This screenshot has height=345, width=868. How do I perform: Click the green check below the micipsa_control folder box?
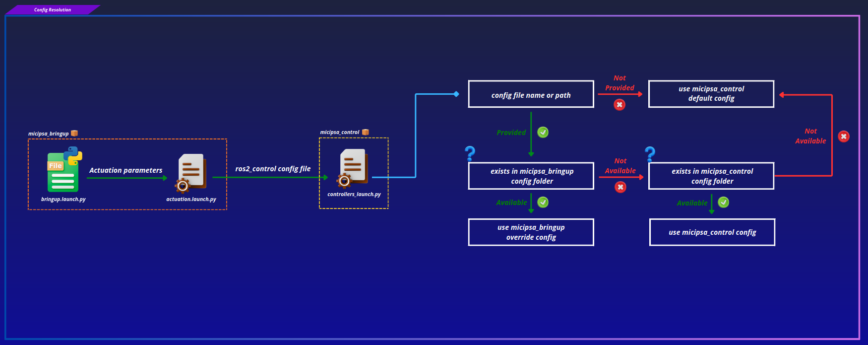pyautogui.click(x=724, y=202)
